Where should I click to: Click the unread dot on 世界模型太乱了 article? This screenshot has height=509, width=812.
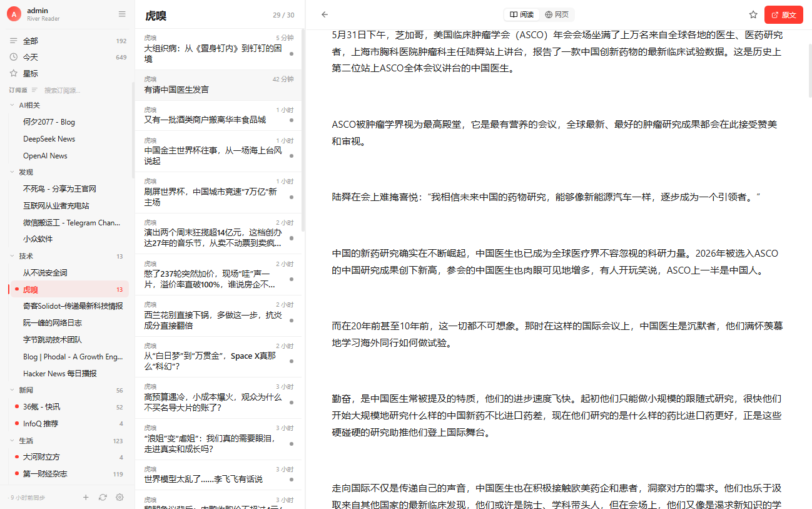click(x=292, y=480)
